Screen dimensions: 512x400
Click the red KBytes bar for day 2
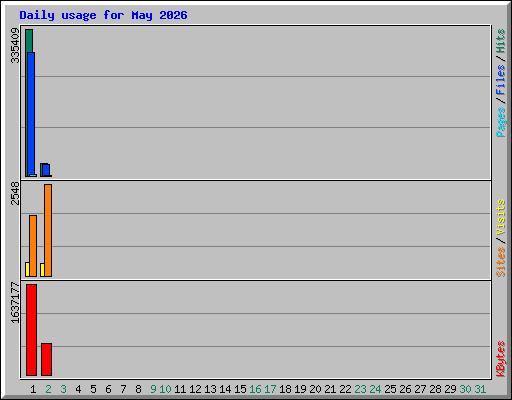coord(46,359)
